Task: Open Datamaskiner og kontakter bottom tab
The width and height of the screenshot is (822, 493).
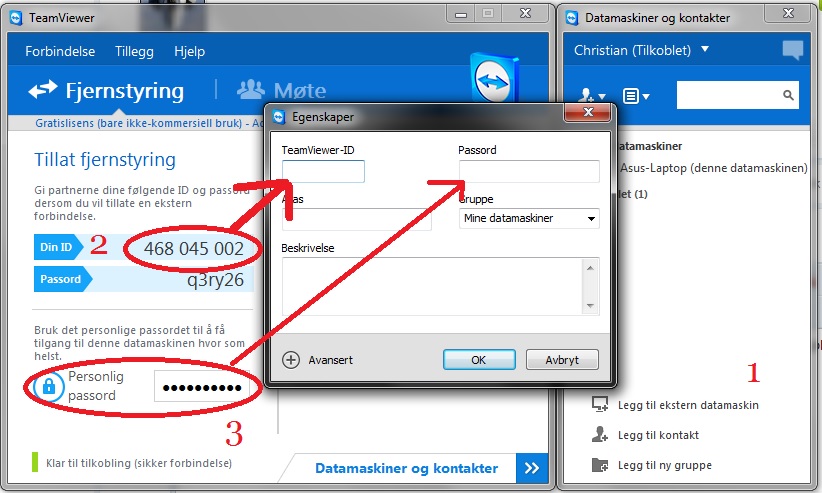Action: (x=406, y=468)
